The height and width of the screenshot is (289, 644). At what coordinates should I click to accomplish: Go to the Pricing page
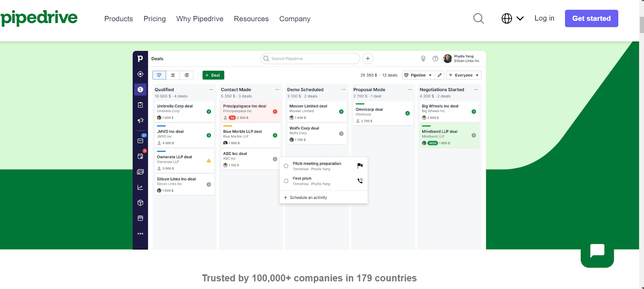[x=155, y=19]
